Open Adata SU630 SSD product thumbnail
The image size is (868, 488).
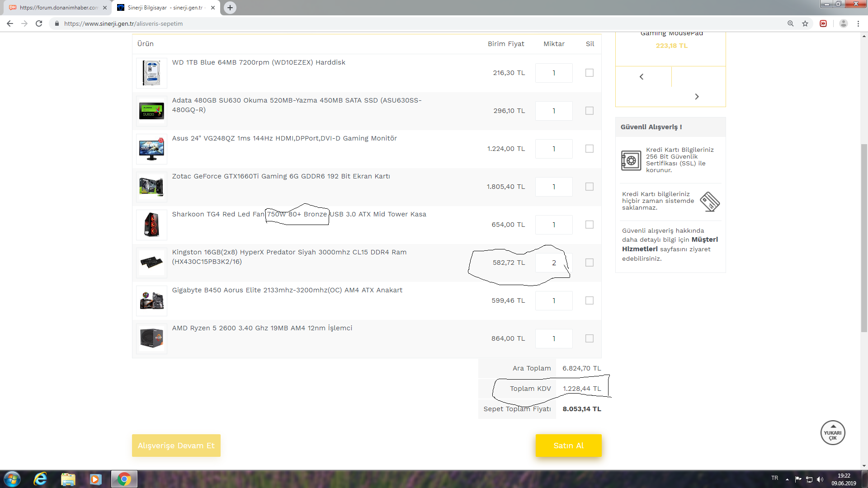click(x=151, y=111)
